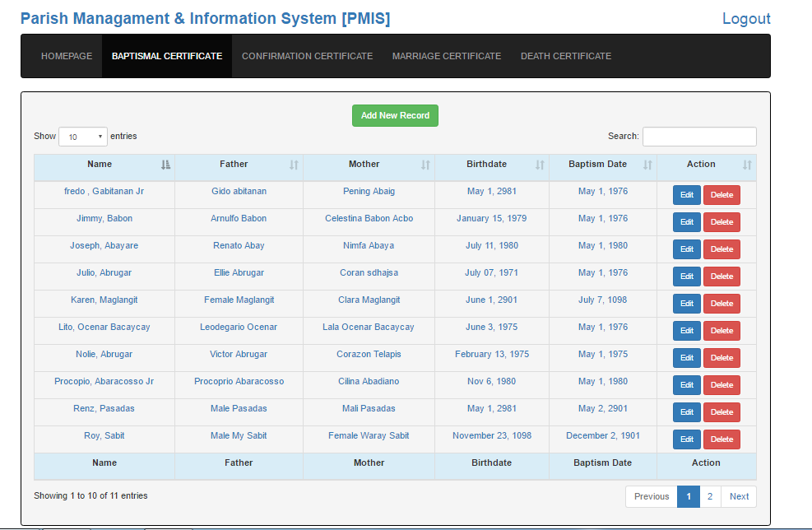The image size is (812, 530).
Task: Delete the Nolie, Abrugar record
Action: click(x=722, y=357)
